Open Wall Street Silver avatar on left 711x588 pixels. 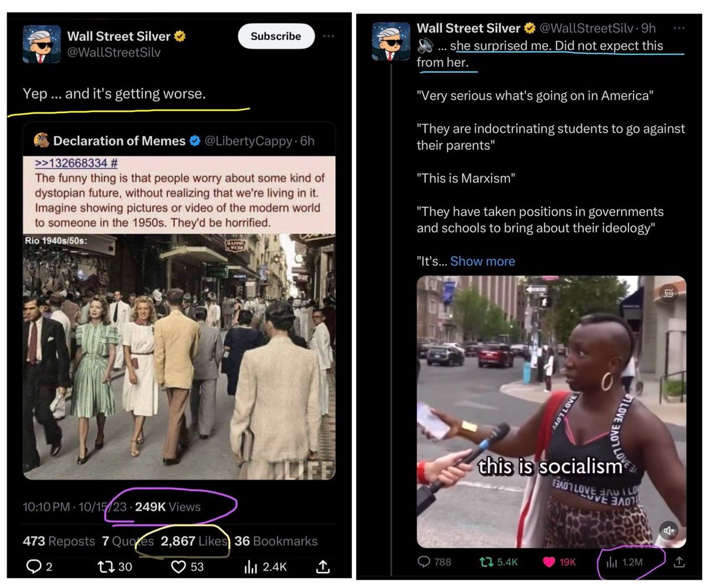coord(41,44)
